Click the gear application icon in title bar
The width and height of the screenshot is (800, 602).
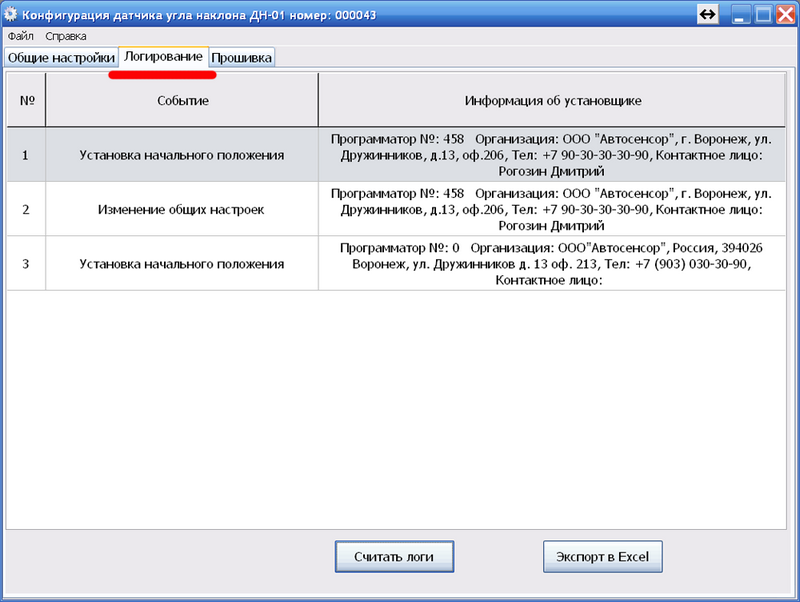(10, 14)
